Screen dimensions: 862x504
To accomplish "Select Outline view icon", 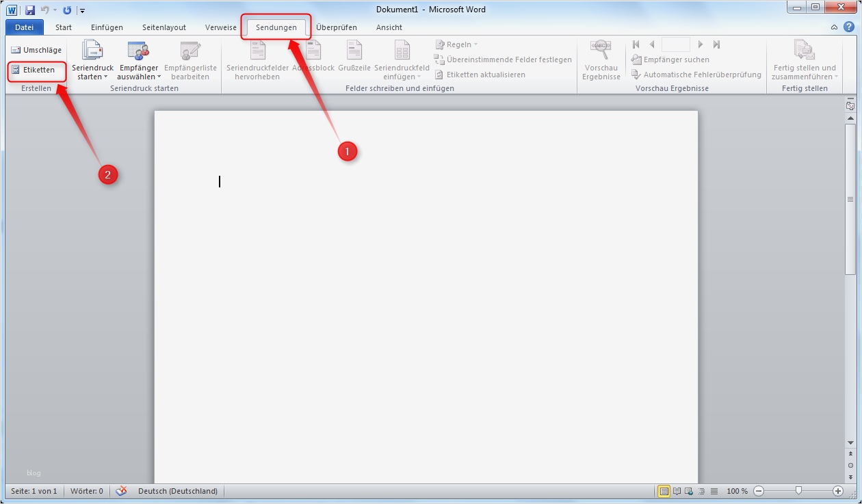I will [x=701, y=491].
